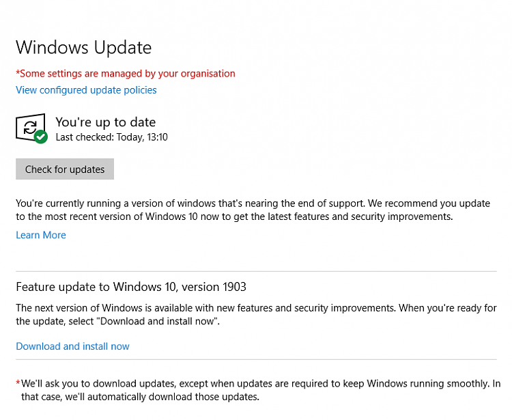Viewport: 512px width, 420px height.
Task: Click the red managed by organisation notice
Action: point(126,74)
